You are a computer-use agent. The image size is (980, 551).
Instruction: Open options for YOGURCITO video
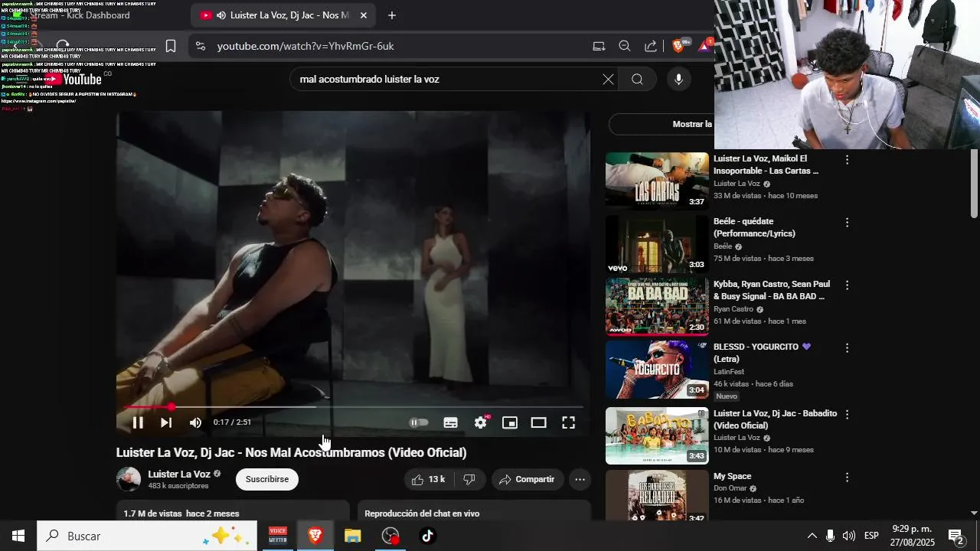tap(847, 348)
